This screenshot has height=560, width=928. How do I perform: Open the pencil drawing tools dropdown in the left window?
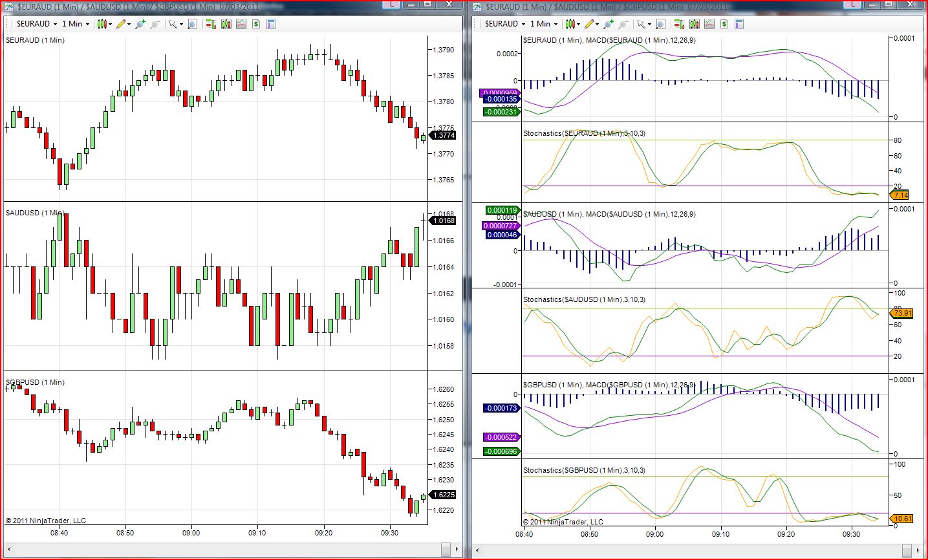[122, 24]
